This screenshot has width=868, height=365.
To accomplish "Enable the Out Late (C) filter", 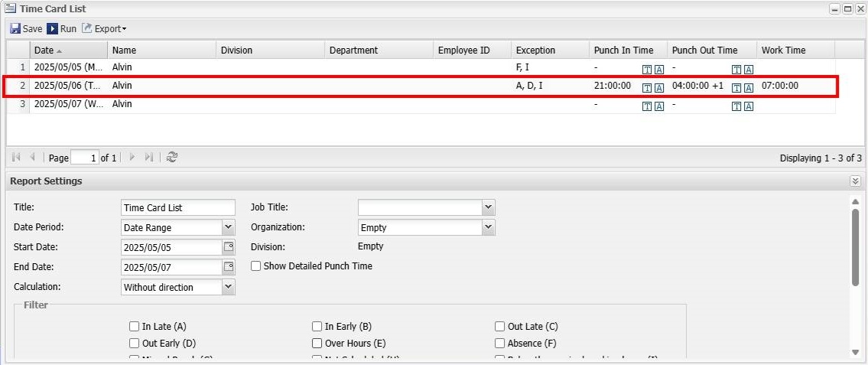I will point(500,326).
